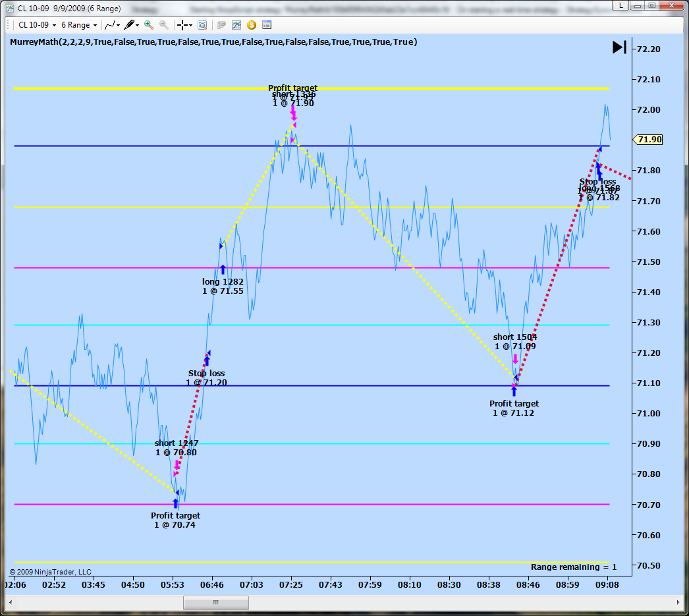The image size is (689, 616).
Task: Open the CL 10-09 instrument dropdown
Action: tap(37, 25)
